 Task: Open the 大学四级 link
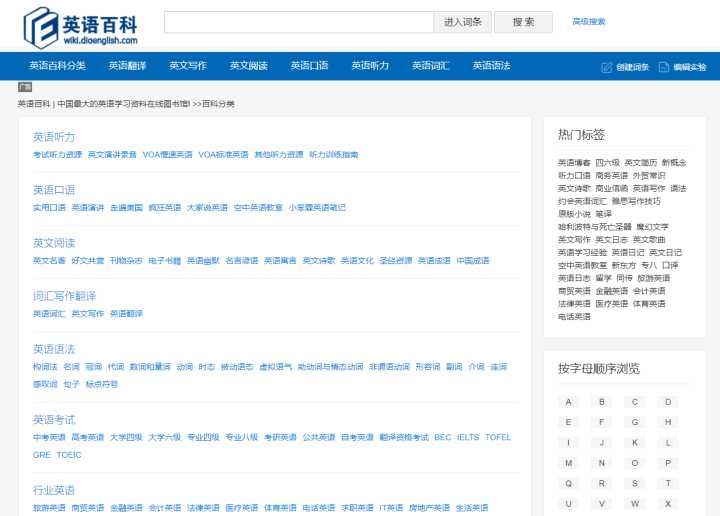point(126,437)
